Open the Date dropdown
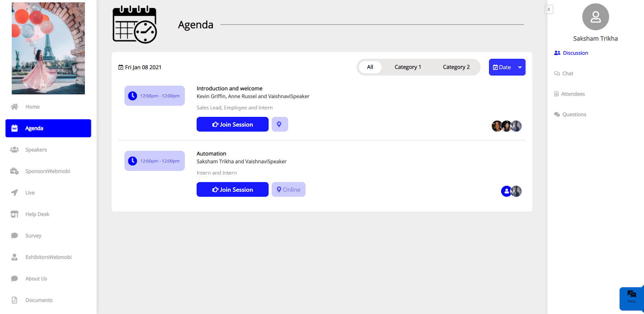Image resolution: width=644 pixels, height=314 pixels. (x=507, y=67)
